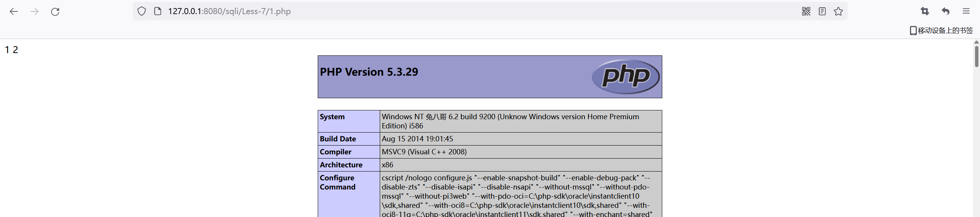This screenshot has width=980, height=217.
Task: Bookmark this page with the star
Action: coord(838,11)
